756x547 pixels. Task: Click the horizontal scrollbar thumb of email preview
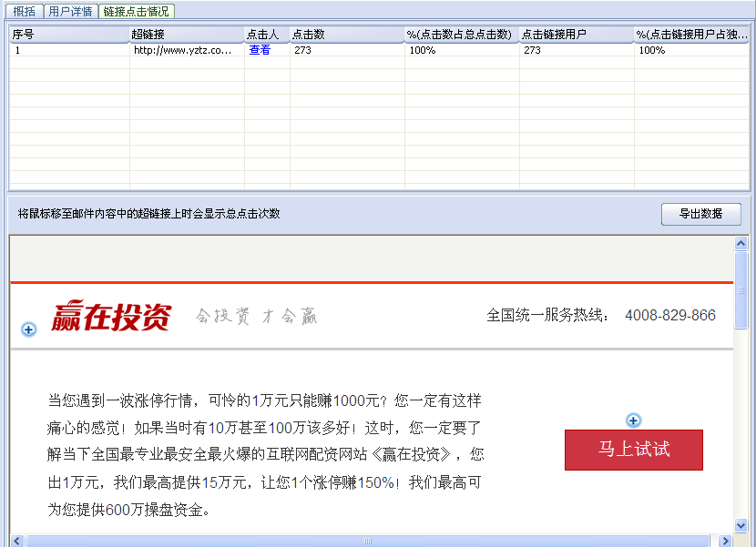[x=368, y=541]
